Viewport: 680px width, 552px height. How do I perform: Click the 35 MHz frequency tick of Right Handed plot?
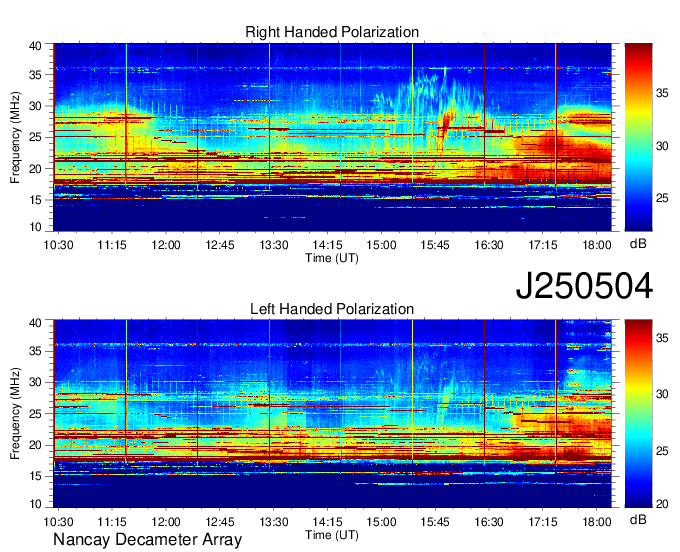click(x=35, y=75)
